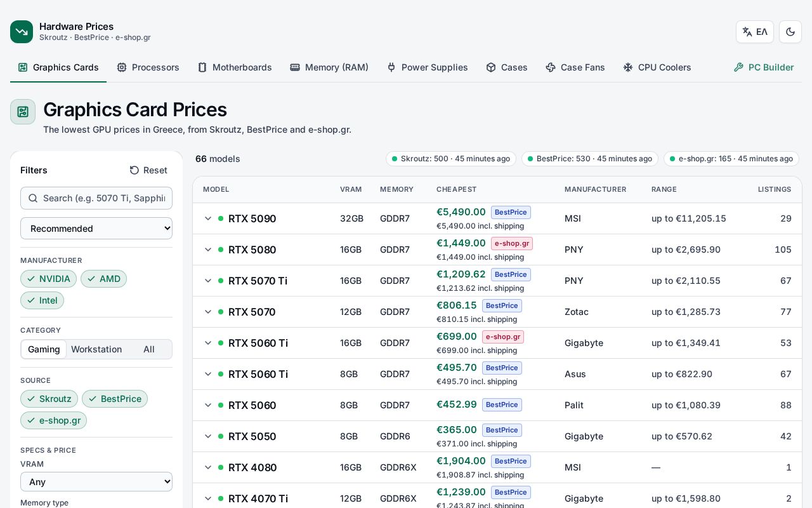
Task: Expand the RTX 5080 row
Action: (x=207, y=250)
